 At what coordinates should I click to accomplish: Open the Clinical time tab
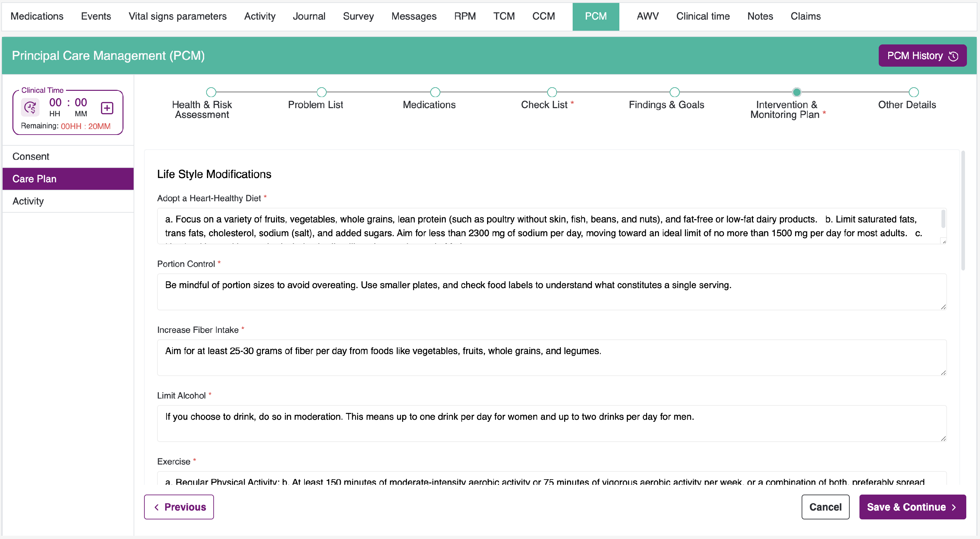[702, 16]
